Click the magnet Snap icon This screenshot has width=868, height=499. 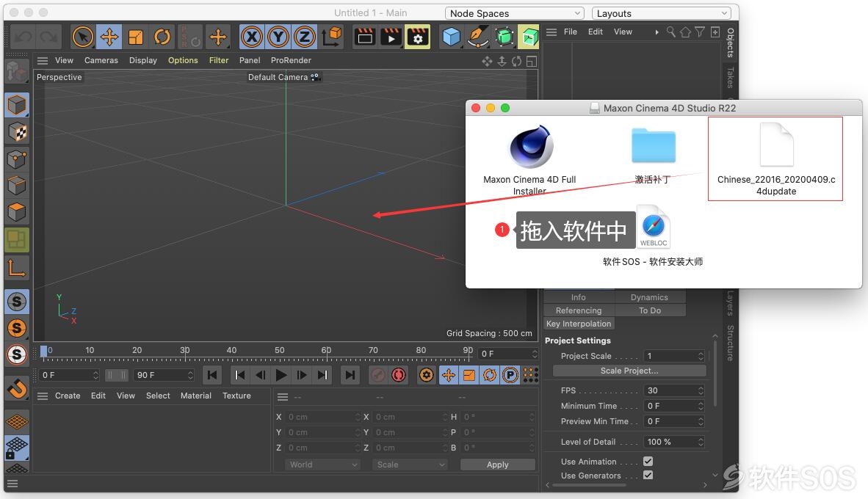(x=17, y=389)
